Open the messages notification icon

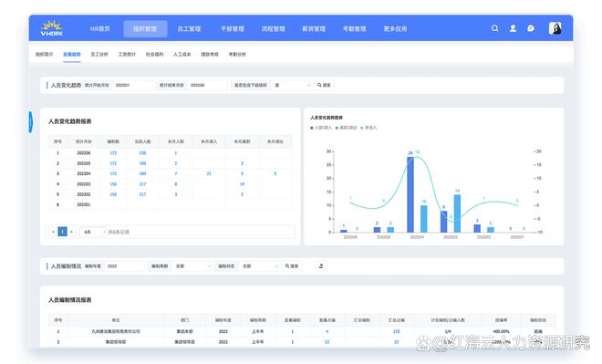click(531, 28)
